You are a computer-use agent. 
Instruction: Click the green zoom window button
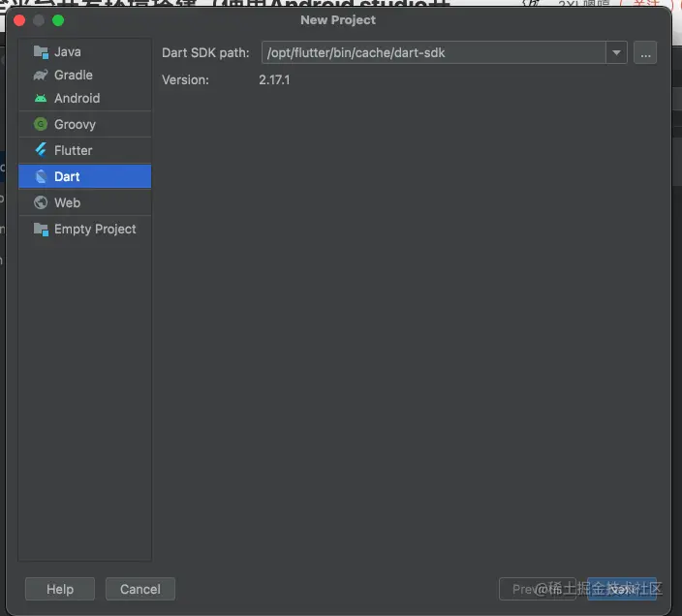(58, 20)
